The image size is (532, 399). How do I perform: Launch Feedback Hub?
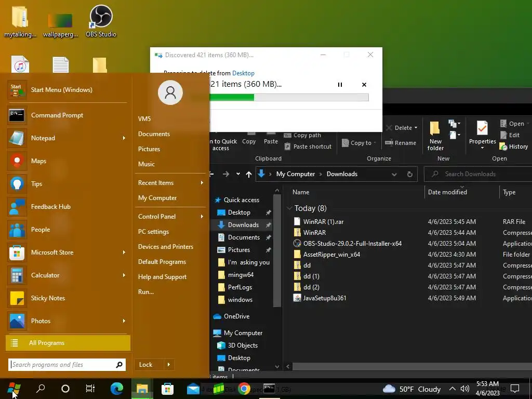[x=67, y=207]
